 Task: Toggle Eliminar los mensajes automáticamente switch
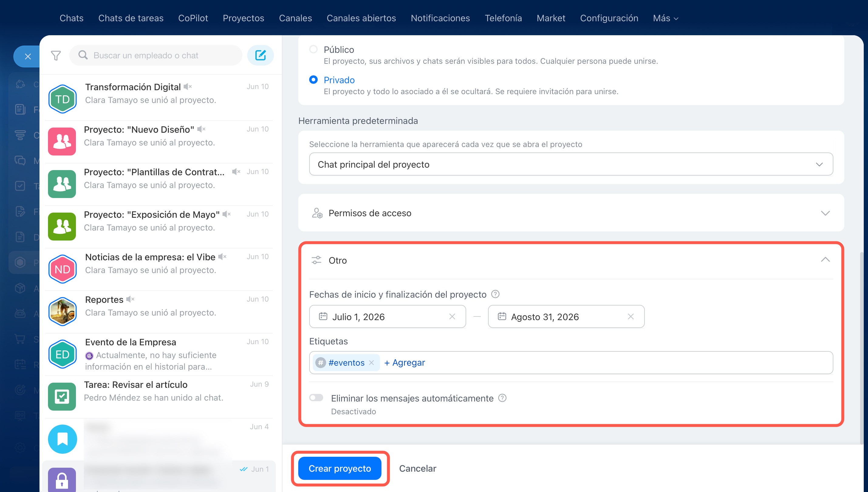[x=316, y=398]
